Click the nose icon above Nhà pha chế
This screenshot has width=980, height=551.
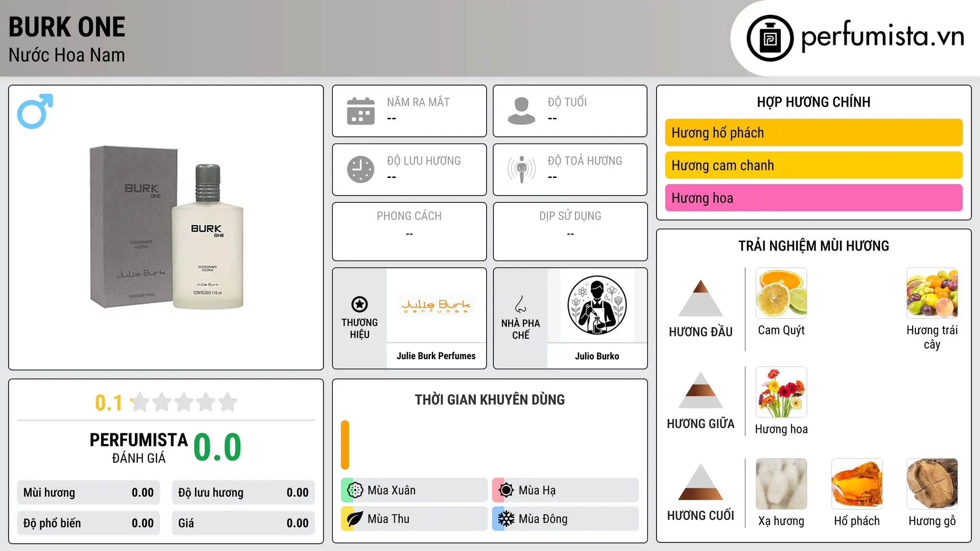(521, 304)
